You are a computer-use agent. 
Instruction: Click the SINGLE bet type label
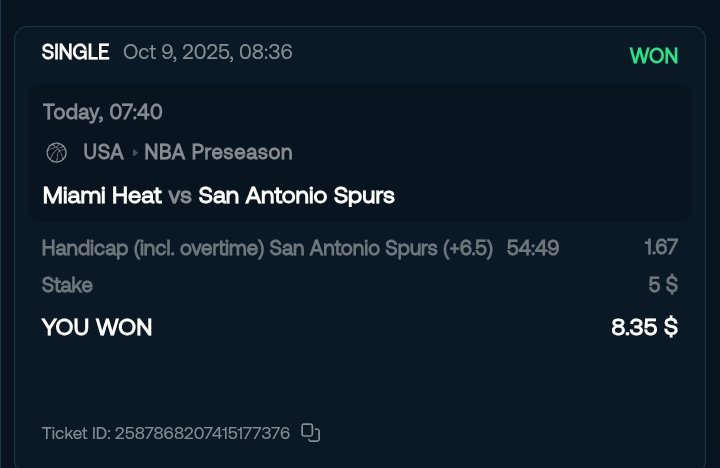(x=75, y=53)
